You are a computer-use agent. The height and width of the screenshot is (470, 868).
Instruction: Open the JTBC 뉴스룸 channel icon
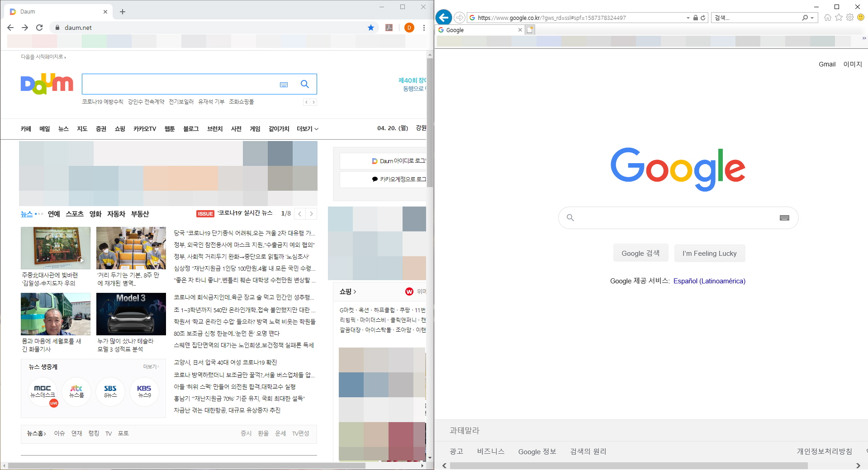(76, 391)
